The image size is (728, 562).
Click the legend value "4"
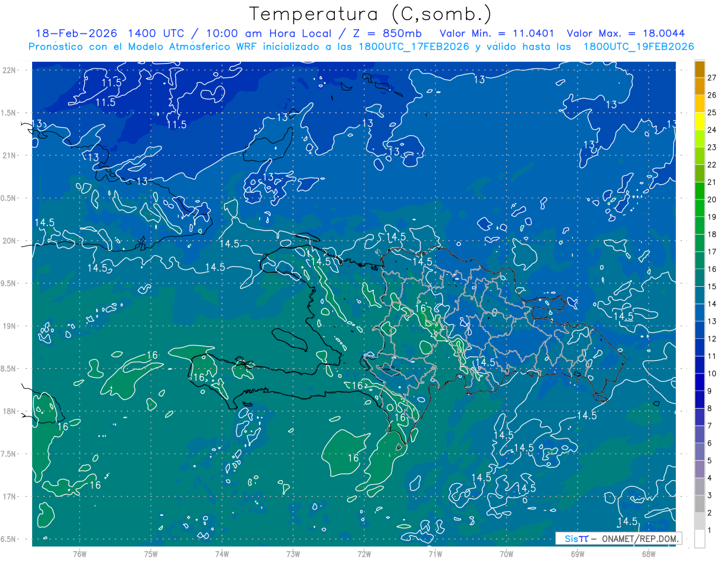tap(710, 478)
